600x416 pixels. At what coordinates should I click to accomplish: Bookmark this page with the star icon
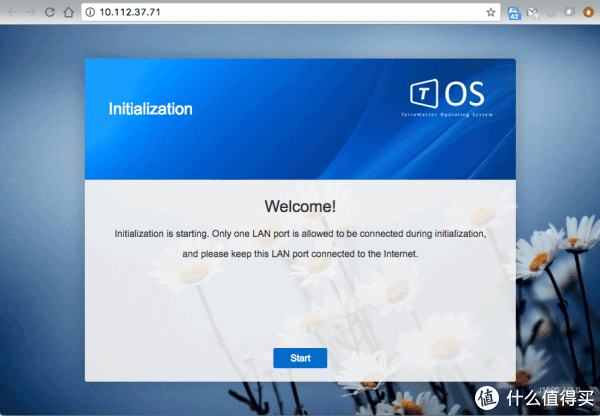pos(490,13)
